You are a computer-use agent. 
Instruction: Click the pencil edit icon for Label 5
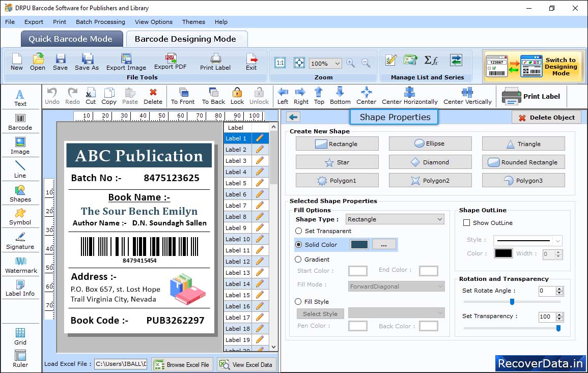pos(260,183)
